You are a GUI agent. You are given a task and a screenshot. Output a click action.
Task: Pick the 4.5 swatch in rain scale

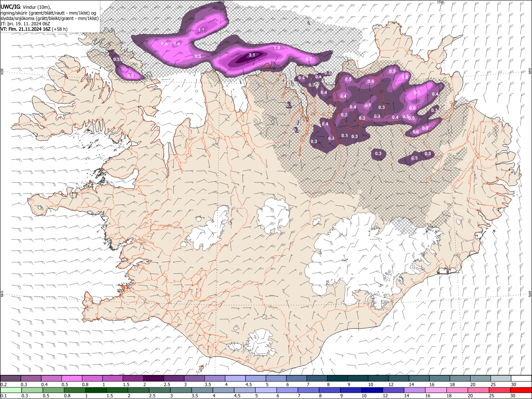(244, 390)
